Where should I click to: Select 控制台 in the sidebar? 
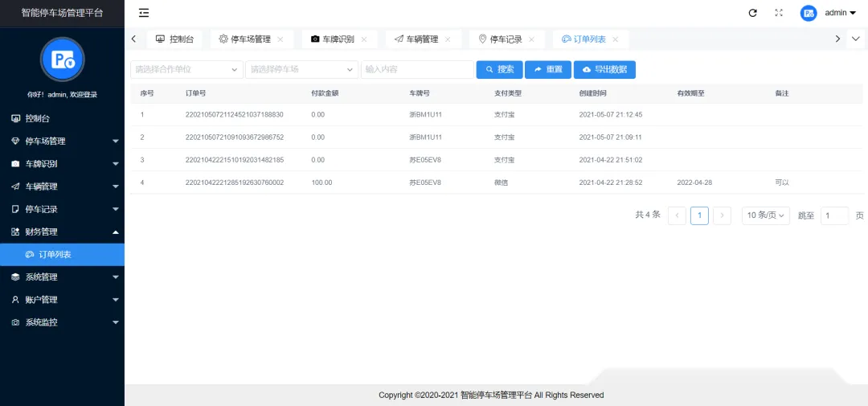(62, 118)
